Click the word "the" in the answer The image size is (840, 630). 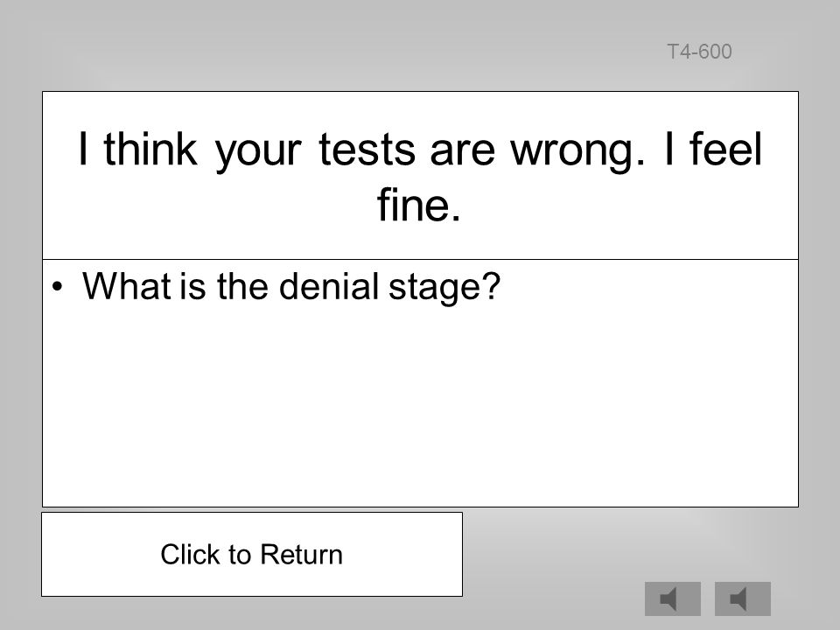pos(241,285)
